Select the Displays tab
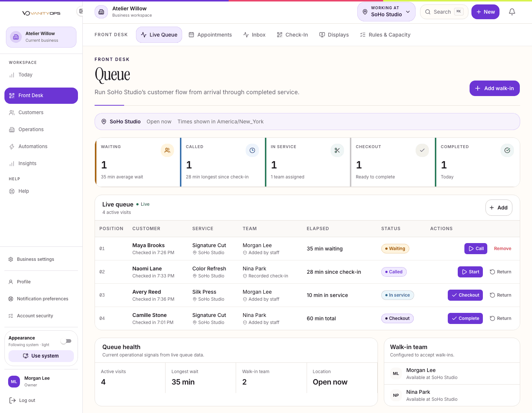 (334, 35)
